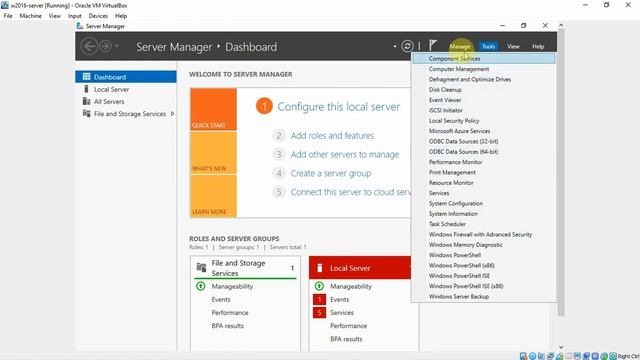Open the Manage menu
640x360 pixels.
point(460,46)
